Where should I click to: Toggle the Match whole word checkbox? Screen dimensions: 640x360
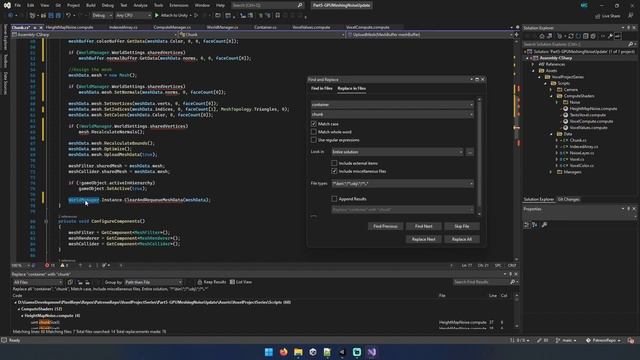(x=313, y=132)
